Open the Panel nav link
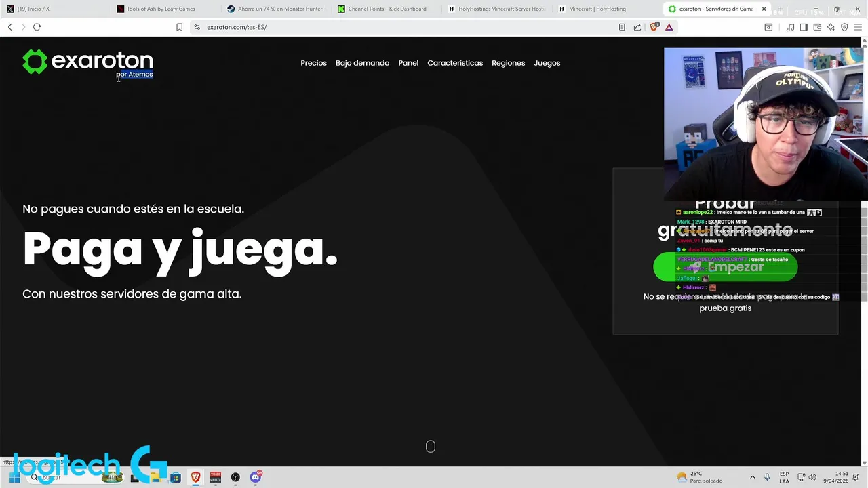This screenshot has height=488, width=868. [408, 63]
